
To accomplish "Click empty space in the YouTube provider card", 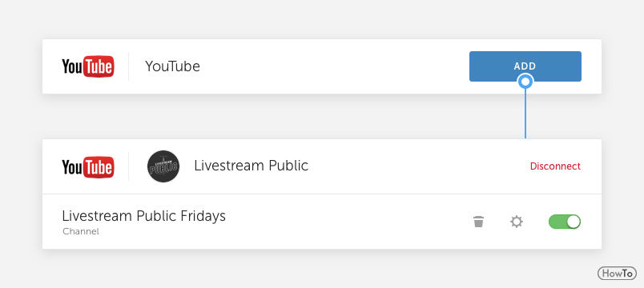I will [328, 66].
